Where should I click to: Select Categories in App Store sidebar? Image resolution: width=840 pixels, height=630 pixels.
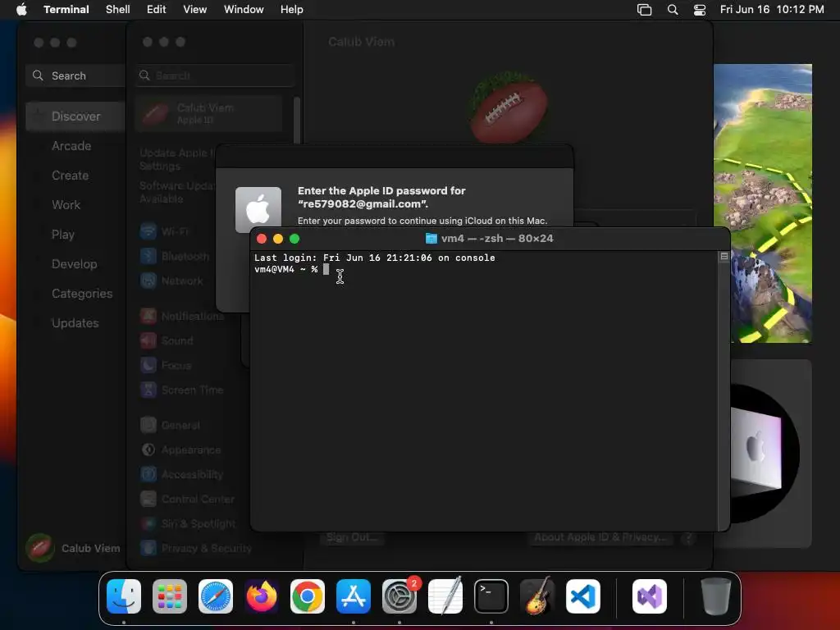(x=82, y=294)
